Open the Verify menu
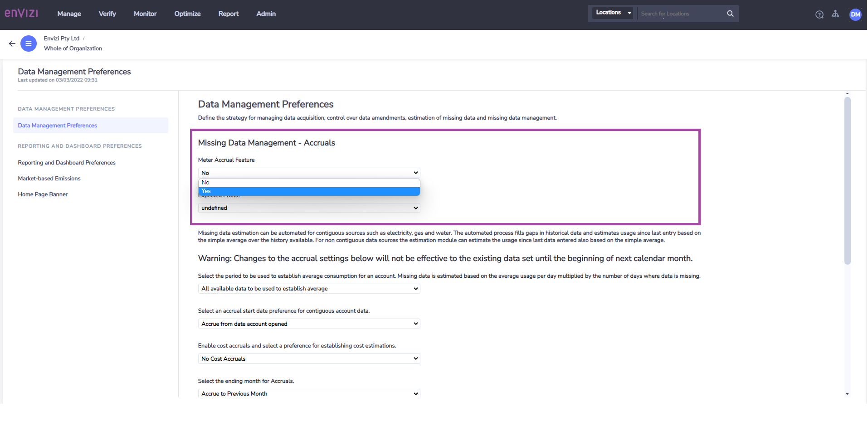This screenshot has height=430, width=868. tap(107, 14)
